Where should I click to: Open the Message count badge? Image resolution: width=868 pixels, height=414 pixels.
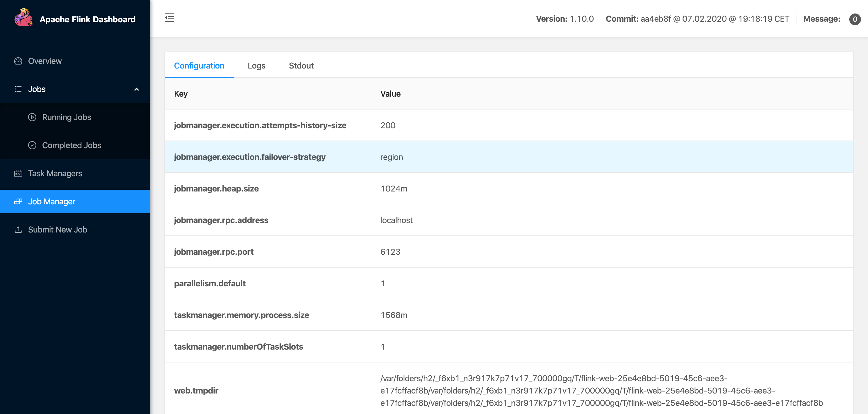(x=855, y=19)
